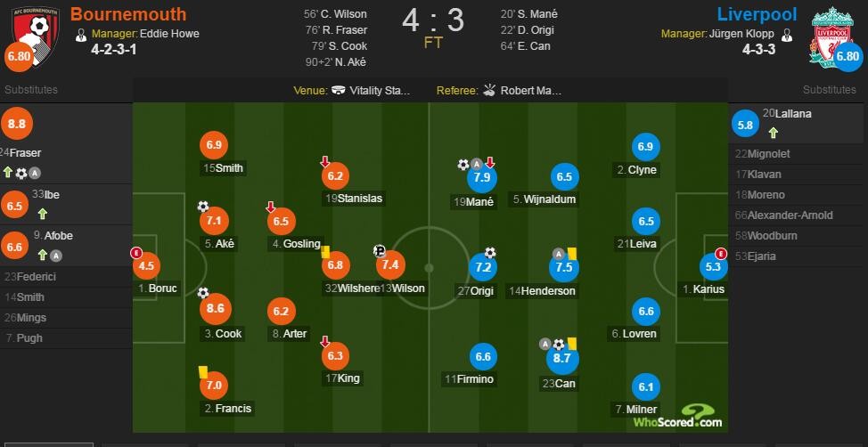Image resolution: width=868 pixels, height=447 pixels.
Task: Click Francis's yellow card icon
Action: (202, 372)
